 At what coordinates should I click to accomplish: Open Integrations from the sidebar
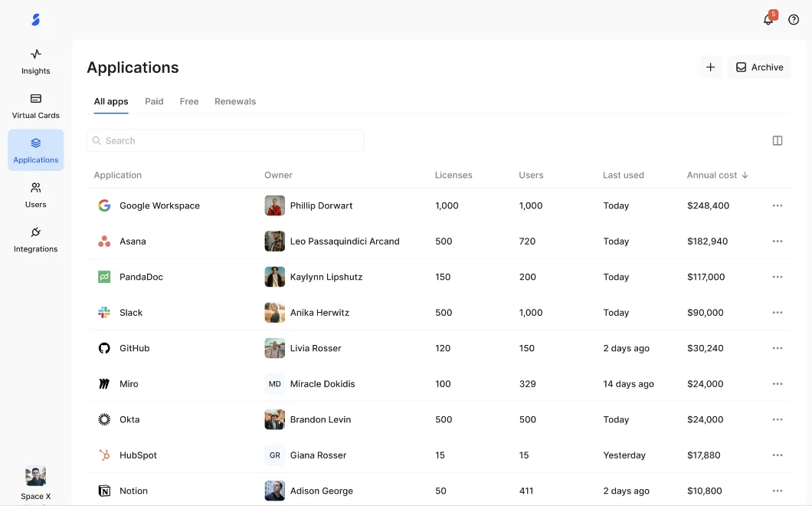pos(36,239)
